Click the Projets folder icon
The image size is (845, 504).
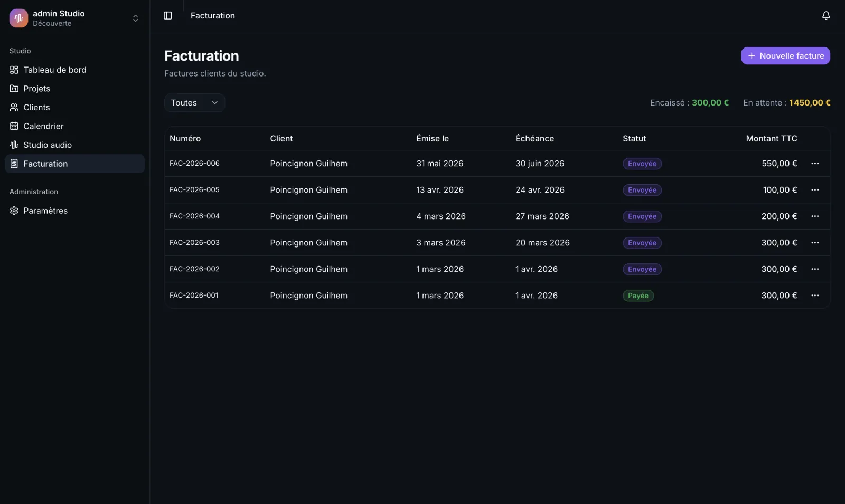click(14, 89)
